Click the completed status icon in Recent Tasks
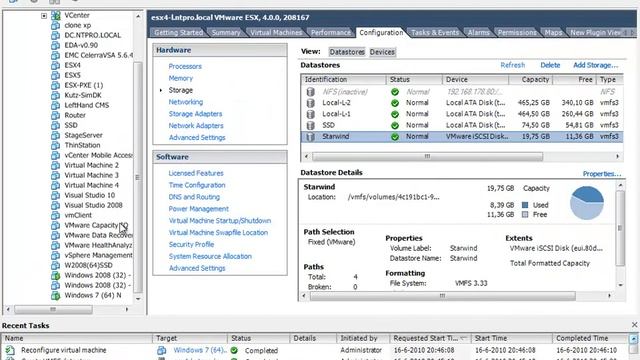Viewport: 640px width, 360px height. point(234,350)
